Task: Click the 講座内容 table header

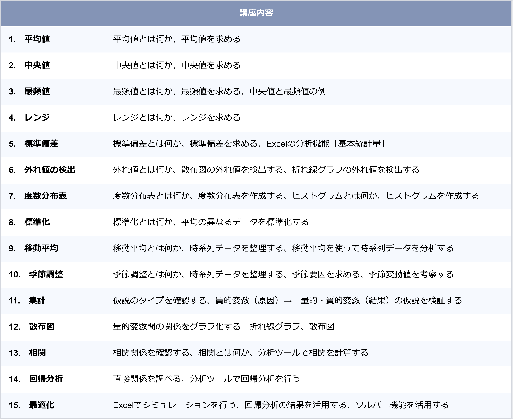Action: pyautogui.click(x=256, y=13)
